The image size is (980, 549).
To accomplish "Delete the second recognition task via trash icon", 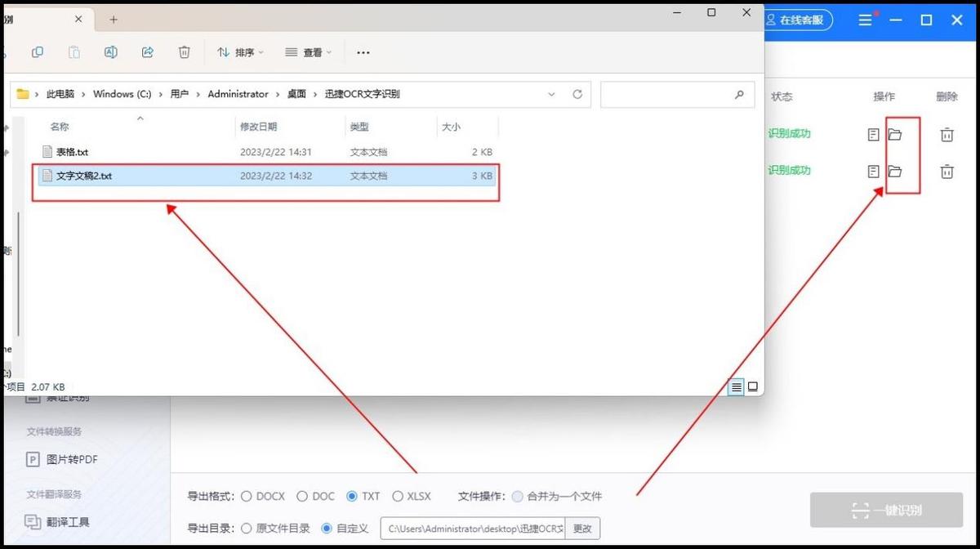I will [947, 172].
